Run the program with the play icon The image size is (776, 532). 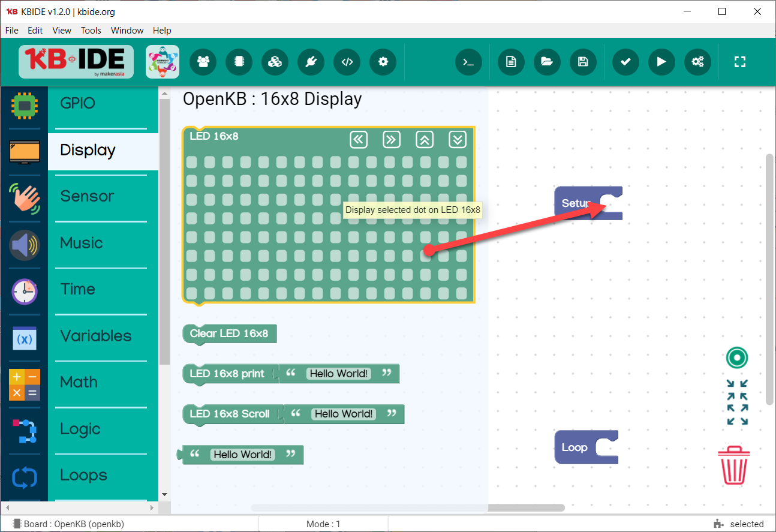point(661,62)
